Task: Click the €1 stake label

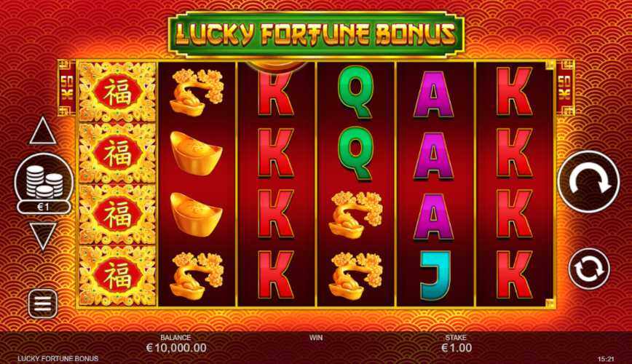Action: pyautogui.click(x=44, y=207)
